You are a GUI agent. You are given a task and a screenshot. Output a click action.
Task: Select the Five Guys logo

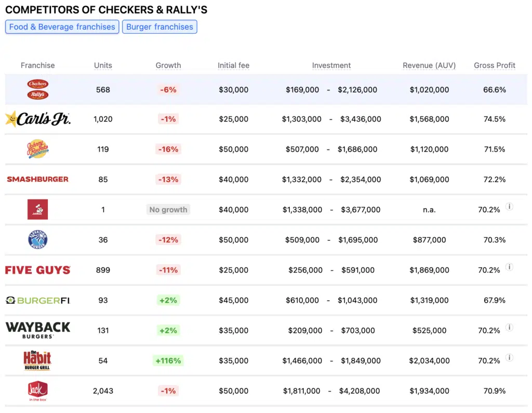pyautogui.click(x=37, y=270)
